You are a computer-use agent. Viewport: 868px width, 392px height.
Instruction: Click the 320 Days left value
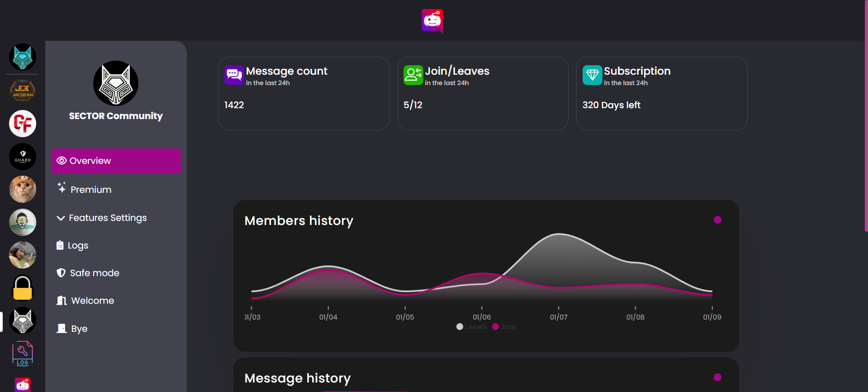[612, 105]
